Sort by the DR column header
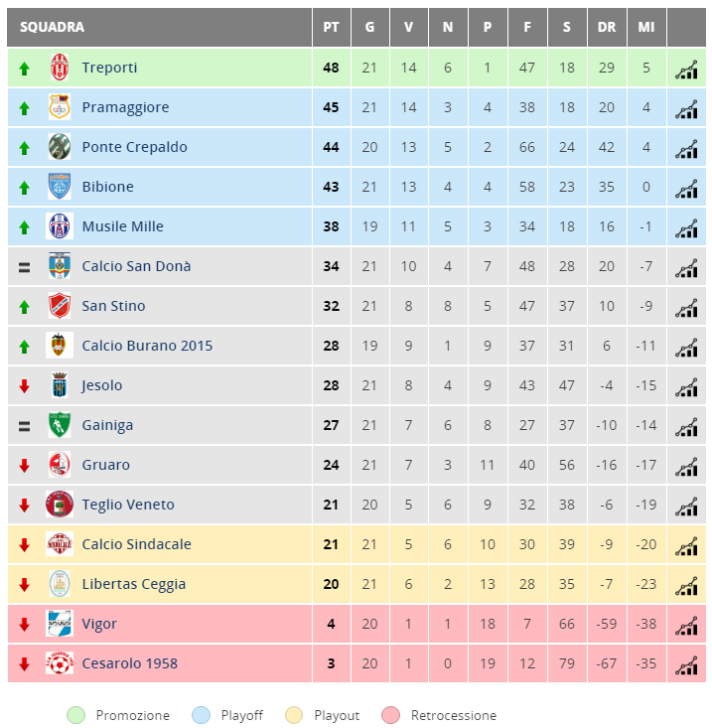The height and width of the screenshot is (728, 712). [x=607, y=27]
